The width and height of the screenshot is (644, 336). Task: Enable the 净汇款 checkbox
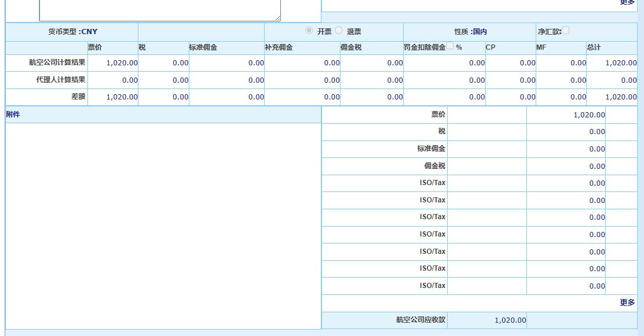pyautogui.click(x=566, y=31)
